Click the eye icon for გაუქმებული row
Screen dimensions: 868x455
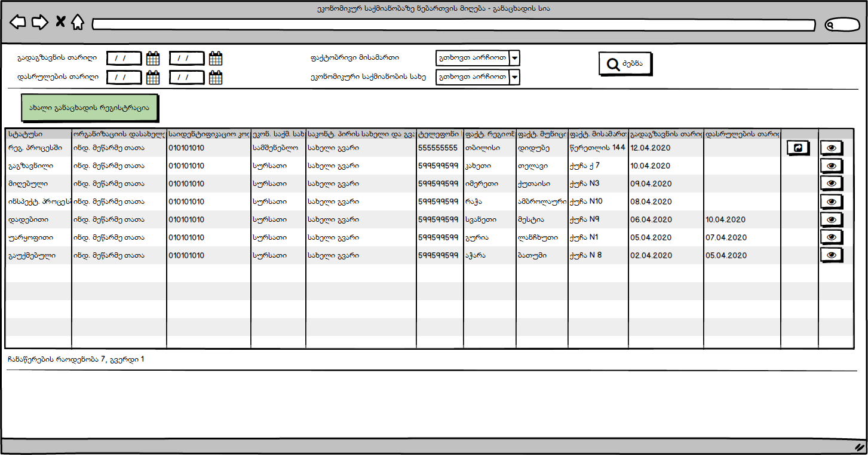(831, 255)
